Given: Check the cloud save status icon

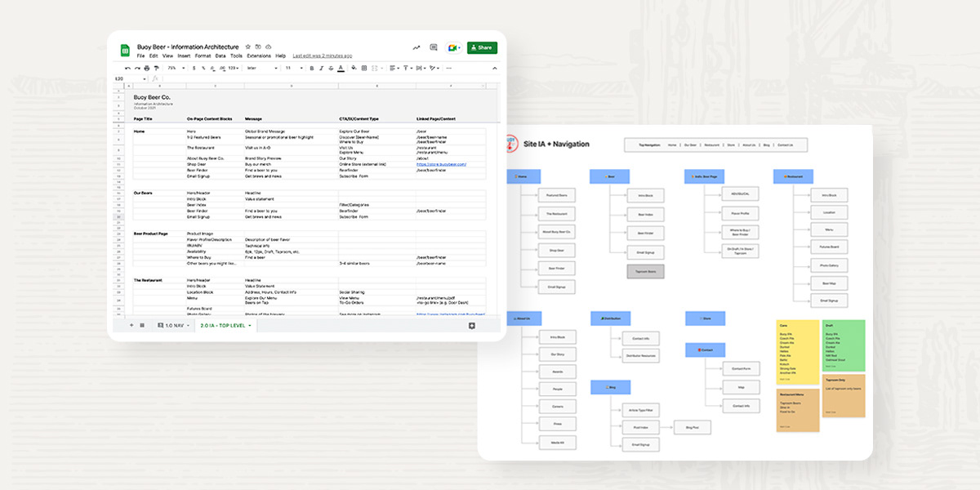Looking at the screenshot, I should [269, 47].
